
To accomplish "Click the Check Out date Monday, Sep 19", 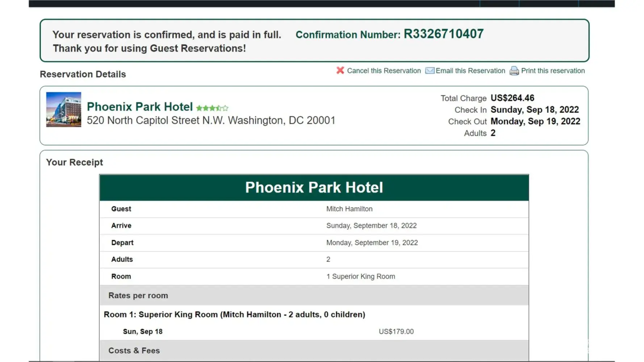I will pos(535,121).
